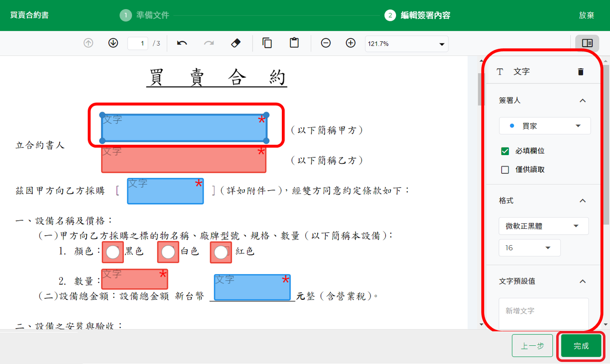Delete field with trash can icon
The width and height of the screenshot is (610, 364).
(x=580, y=71)
